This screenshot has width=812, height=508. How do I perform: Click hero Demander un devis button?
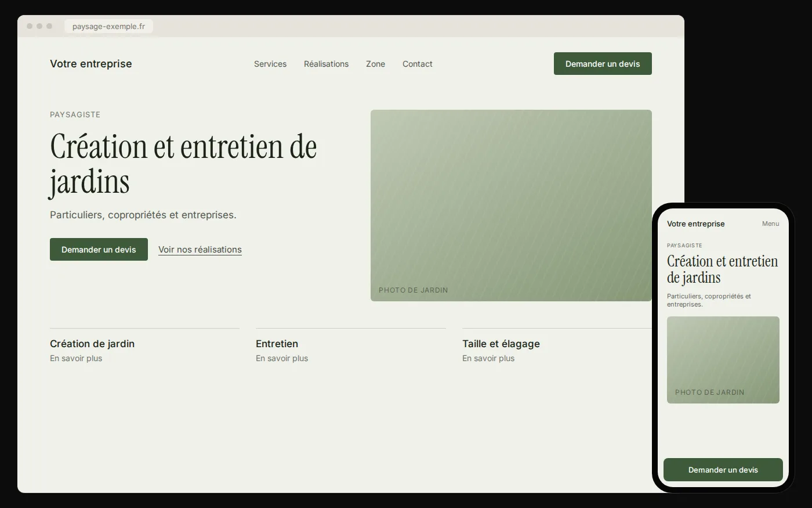pos(99,250)
